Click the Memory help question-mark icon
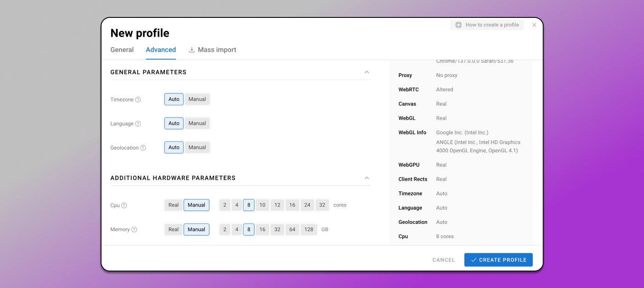The image size is (644, 288). 134,229
